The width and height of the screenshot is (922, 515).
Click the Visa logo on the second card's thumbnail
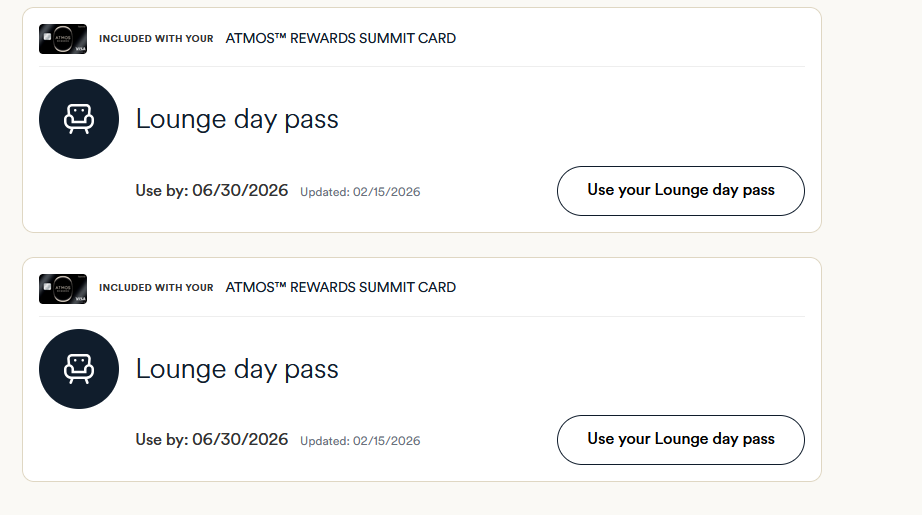pos(79,298)
